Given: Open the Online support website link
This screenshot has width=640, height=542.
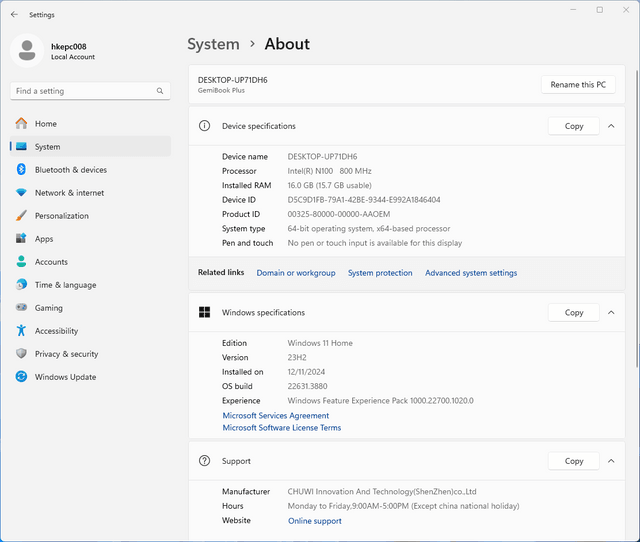Looking at the screenshot, I should point(315,521).
